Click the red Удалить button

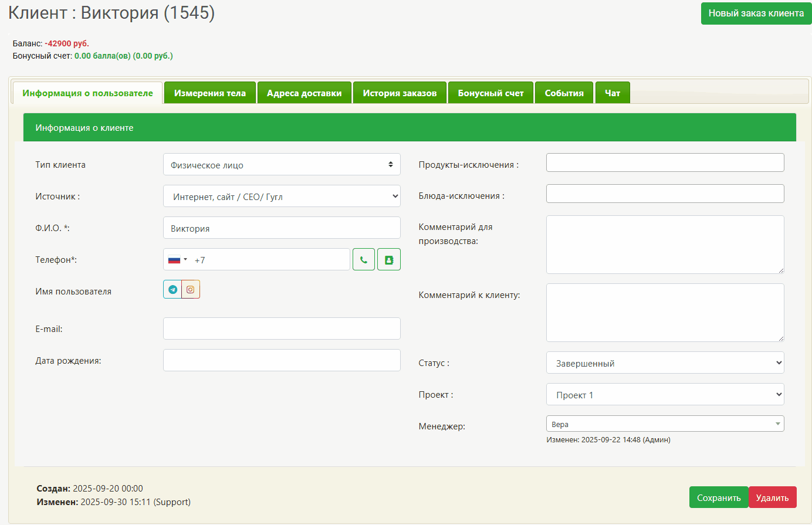pyautogui.click(x=772, y=497)
